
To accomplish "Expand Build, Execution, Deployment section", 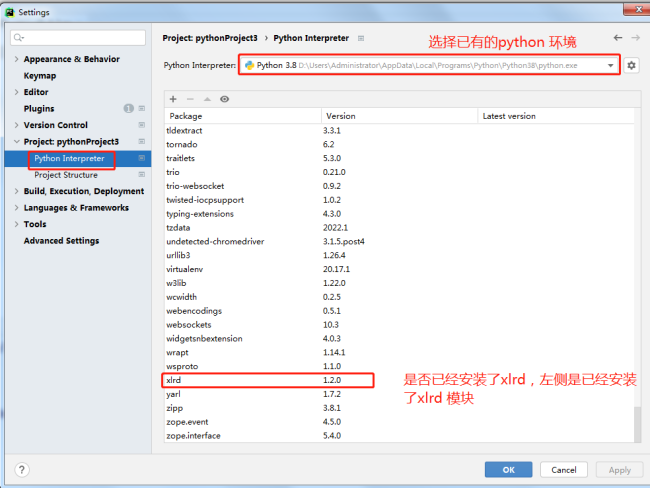I will [17, 191].
